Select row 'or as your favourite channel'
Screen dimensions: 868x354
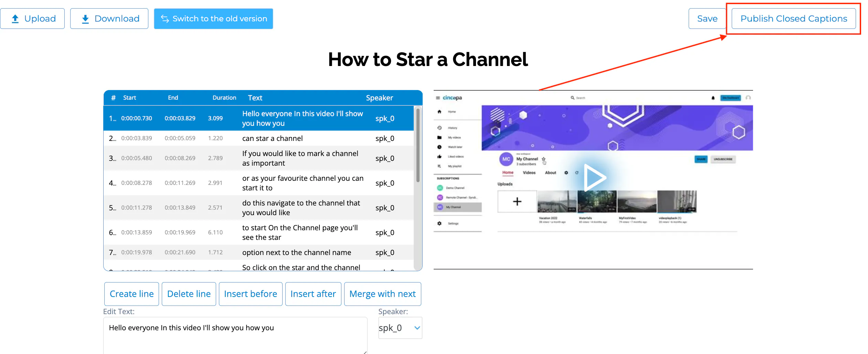(x=258, y=183)
